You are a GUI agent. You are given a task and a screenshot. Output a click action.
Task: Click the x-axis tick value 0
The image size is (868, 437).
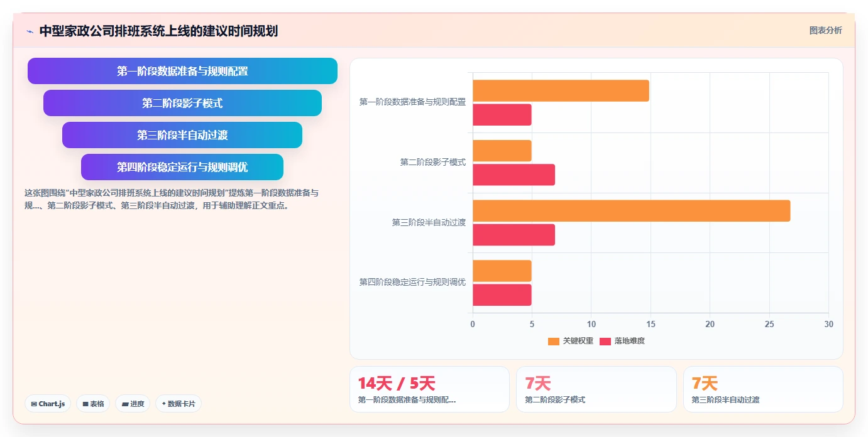coord(473,324)
